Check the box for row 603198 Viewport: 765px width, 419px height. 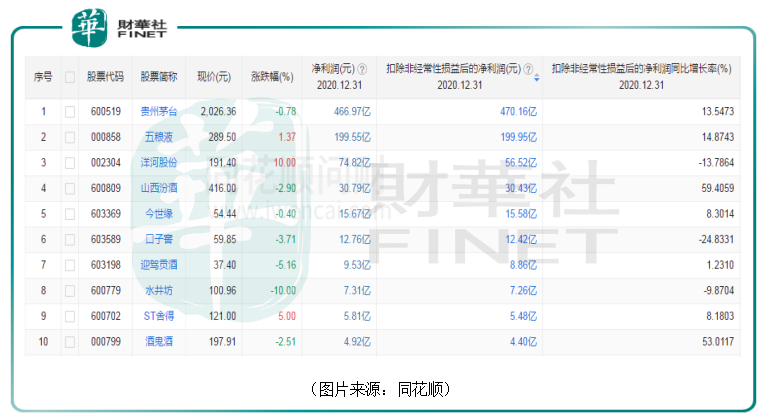(x=70, y=265)
